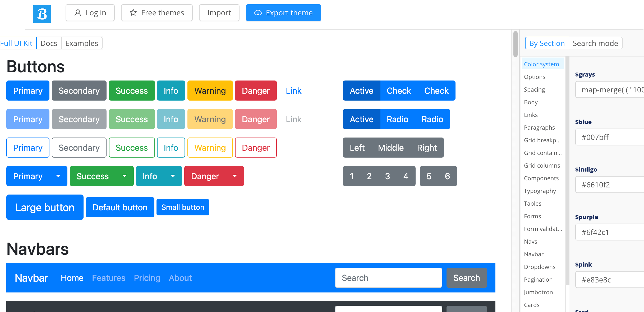Click the cloud icon on Export theme

click(258, 13)
